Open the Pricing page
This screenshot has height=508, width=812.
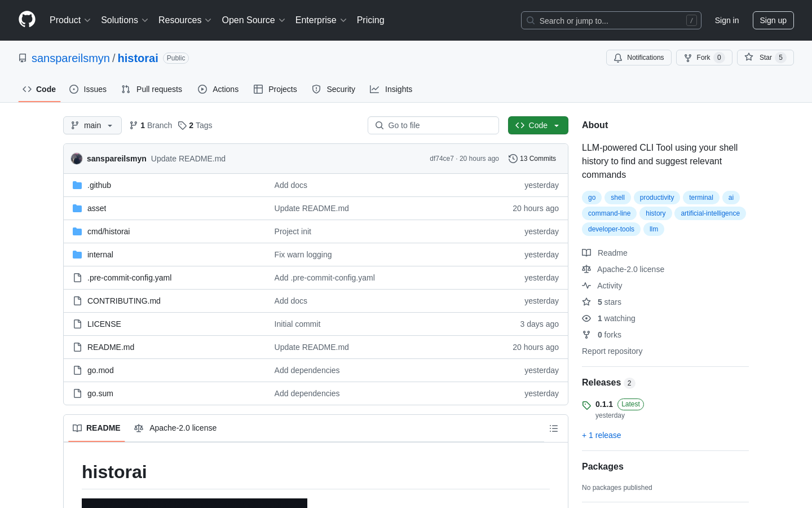point(370,20)
